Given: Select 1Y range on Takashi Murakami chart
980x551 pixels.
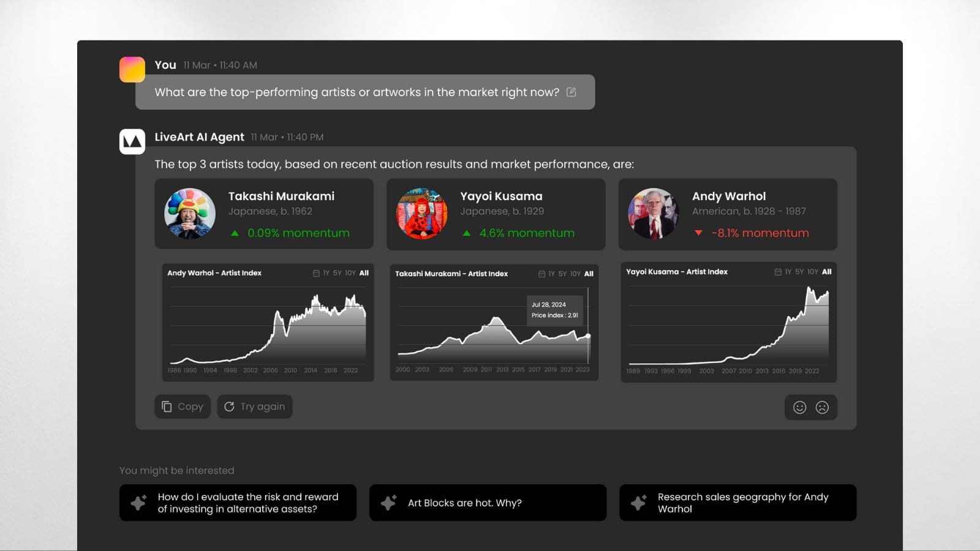Looking at the screenshot, I should pyautogui.click(x=552, y=274).
